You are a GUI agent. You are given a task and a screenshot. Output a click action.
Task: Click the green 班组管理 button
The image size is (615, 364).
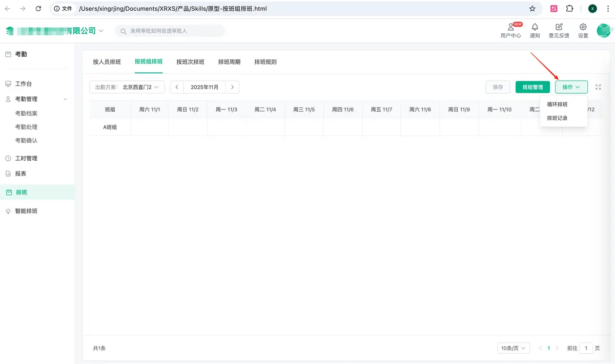tap(532, 87)
